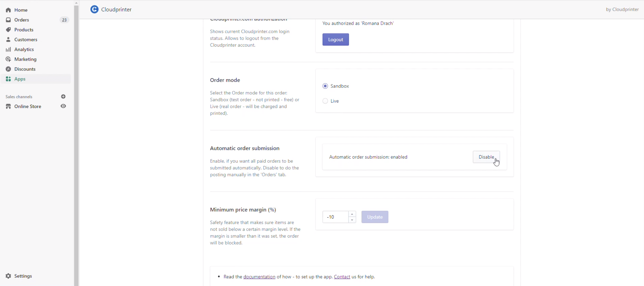Viewport: 644px width, 286px height.
Task: Open the documentation link
Action: (x=259, y=277)
